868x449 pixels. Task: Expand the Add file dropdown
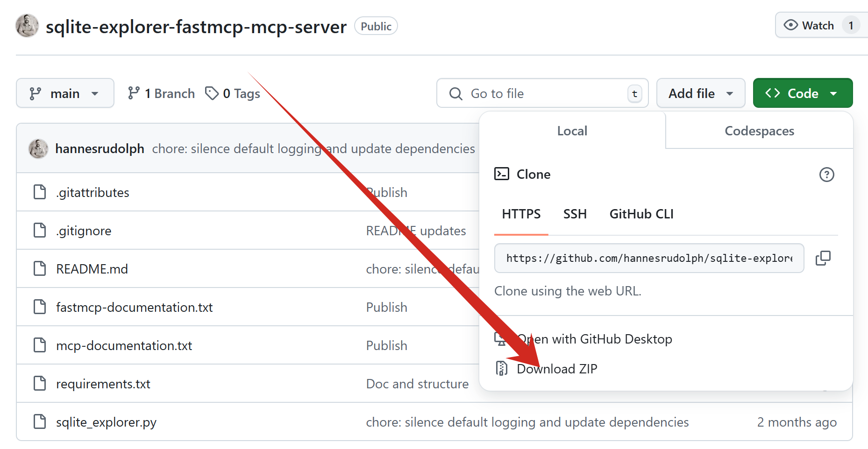(700, 93)
